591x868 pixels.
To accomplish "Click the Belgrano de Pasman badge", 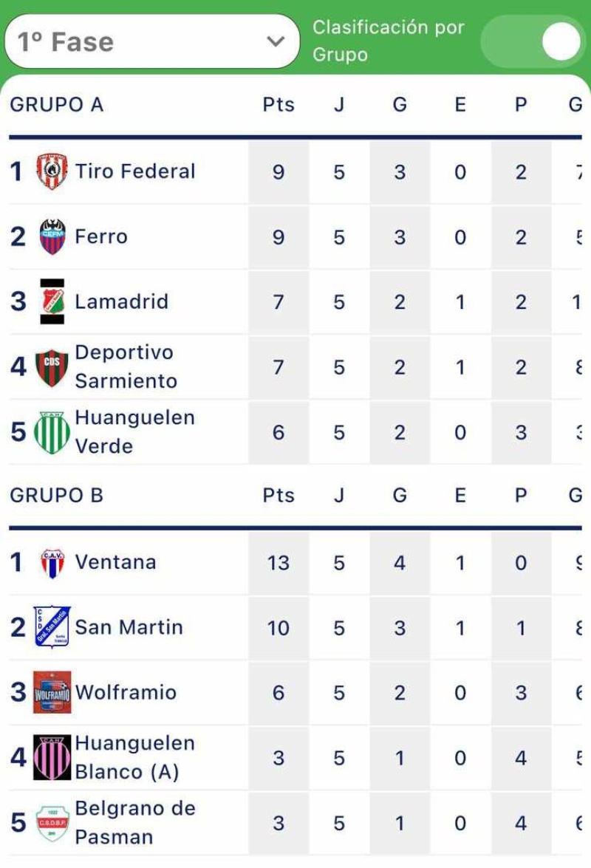I will pyautogui.click(x=52, y=823).
